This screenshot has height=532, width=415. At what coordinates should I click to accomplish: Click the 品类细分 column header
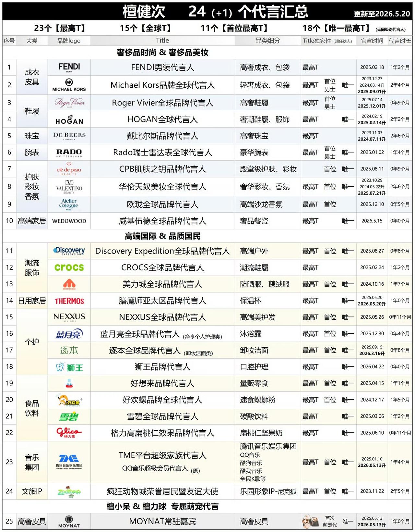tap(268, 41)
